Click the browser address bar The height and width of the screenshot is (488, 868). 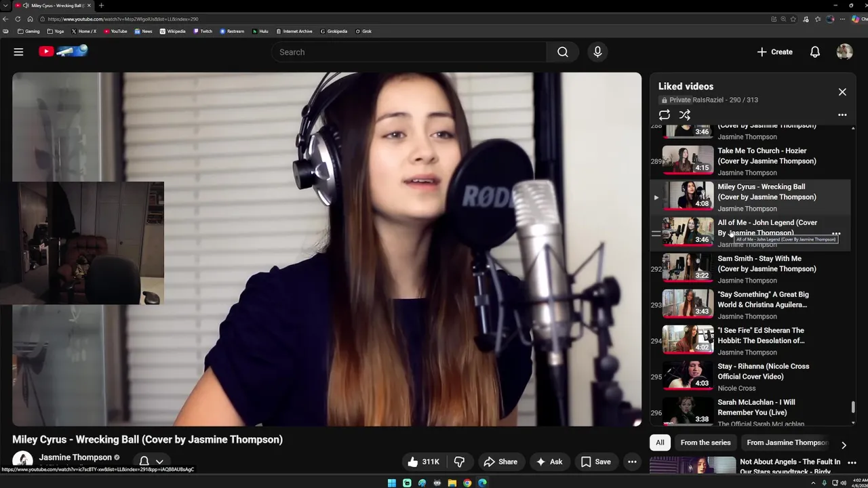point(407,19)
